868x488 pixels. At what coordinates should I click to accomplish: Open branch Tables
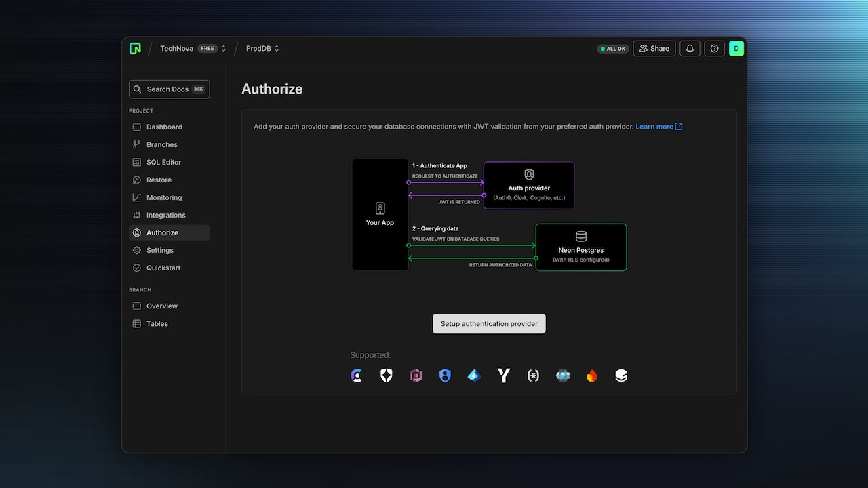point(170,323)
